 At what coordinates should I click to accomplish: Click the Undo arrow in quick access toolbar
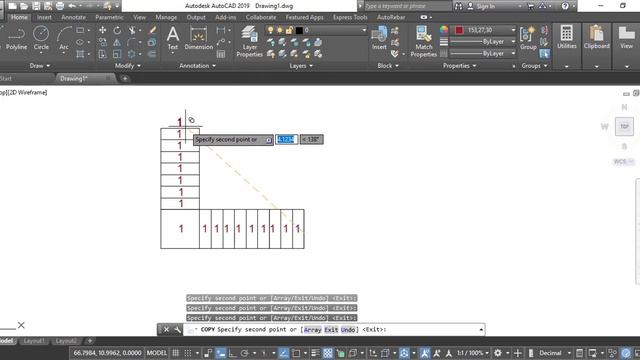[72, 6]
